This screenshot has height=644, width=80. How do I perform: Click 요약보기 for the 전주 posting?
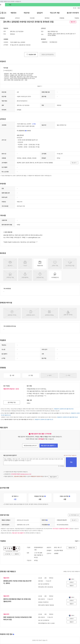point(71,582)
